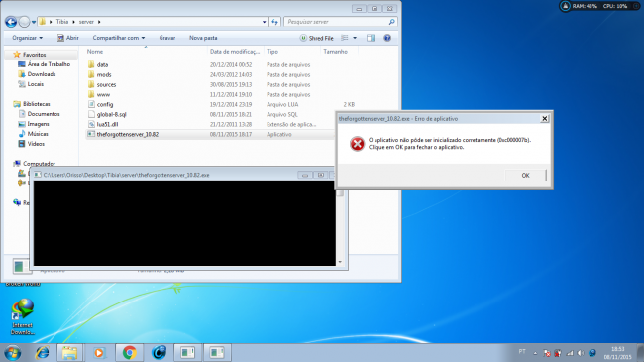
Task: Show hidden tray icons arrow
Action: pyautogui.click(x=535, y=353)
